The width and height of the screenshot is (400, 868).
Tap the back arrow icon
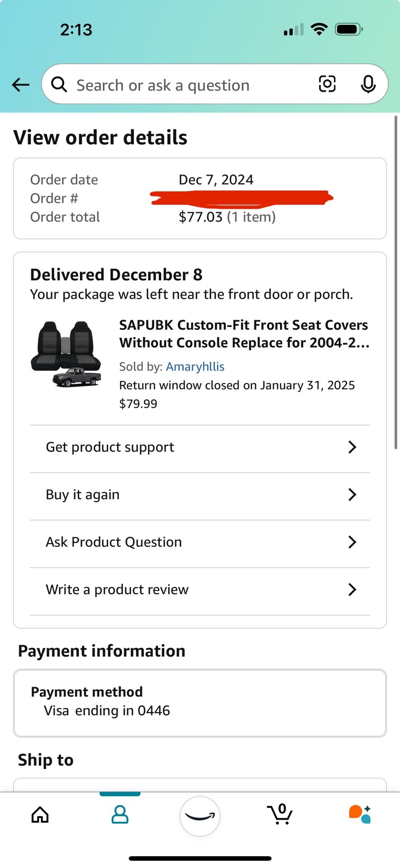[21, 85]
